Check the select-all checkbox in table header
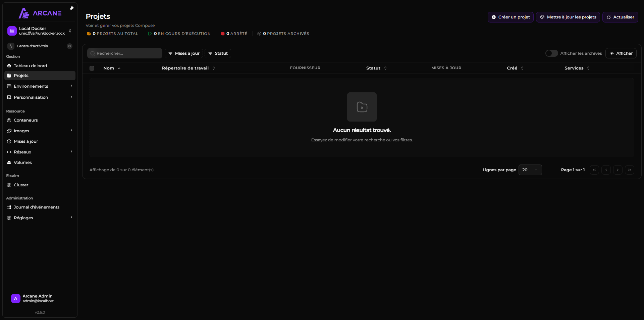This screenshot has width=644, height=320. click(x=92, y=68)
